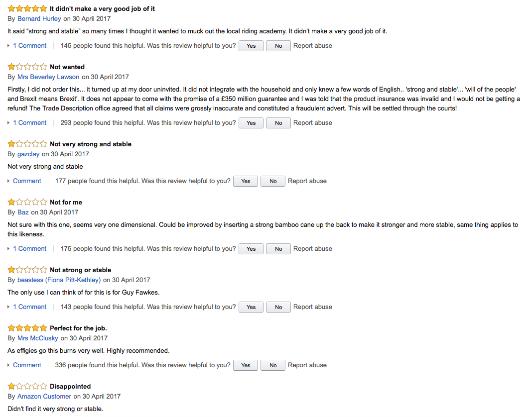Vote No on the 'Not wanted' review
532x417 pixels.
[278, 123]
